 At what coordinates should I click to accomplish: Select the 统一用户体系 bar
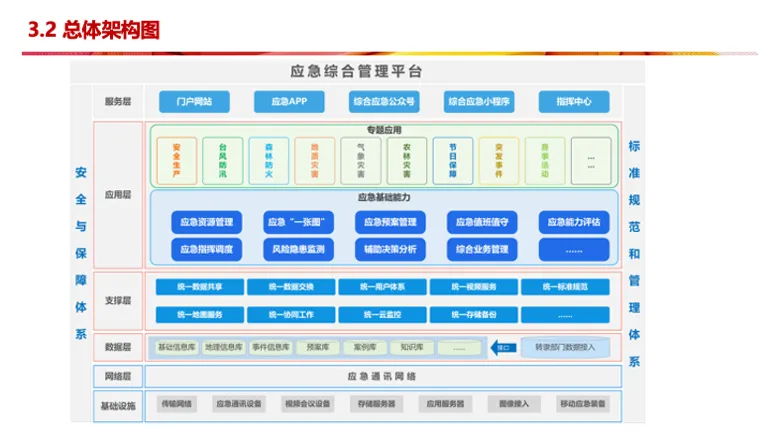[383, 287]
